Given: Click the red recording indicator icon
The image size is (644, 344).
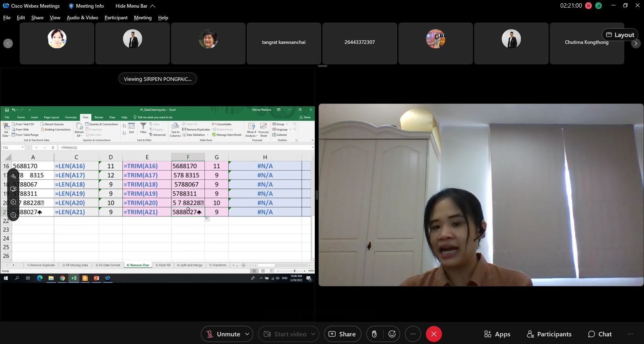Looking at the screenshot, I should [x=588, y=6].
